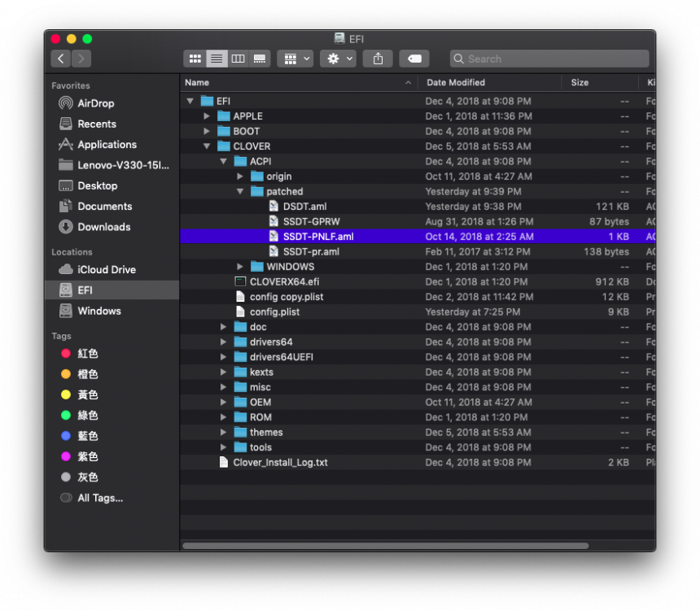Sort by the Size column header
The width and height of the screenshot is (700, 610).
(x=600, y=82)
